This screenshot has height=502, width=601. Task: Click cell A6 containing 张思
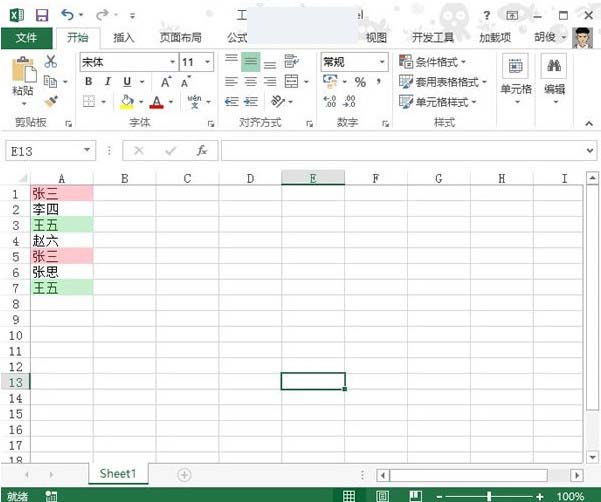click(x=62, y=272)
